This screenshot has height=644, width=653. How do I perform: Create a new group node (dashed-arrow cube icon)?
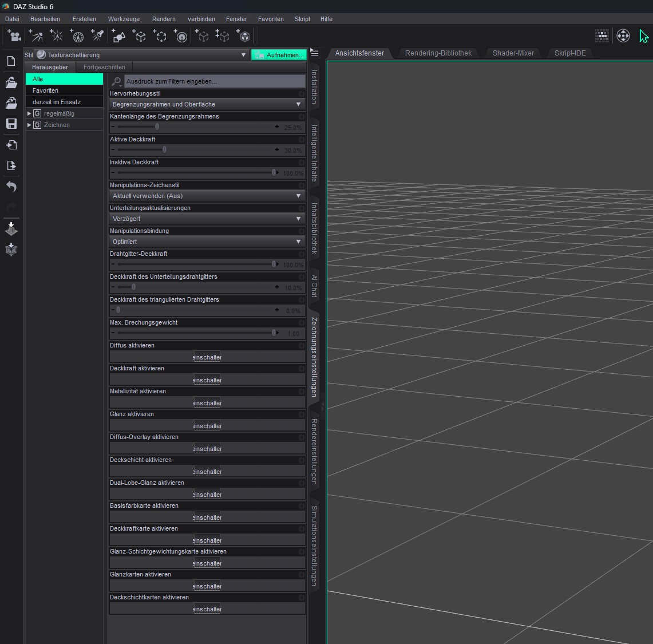[x=160, y=36]
